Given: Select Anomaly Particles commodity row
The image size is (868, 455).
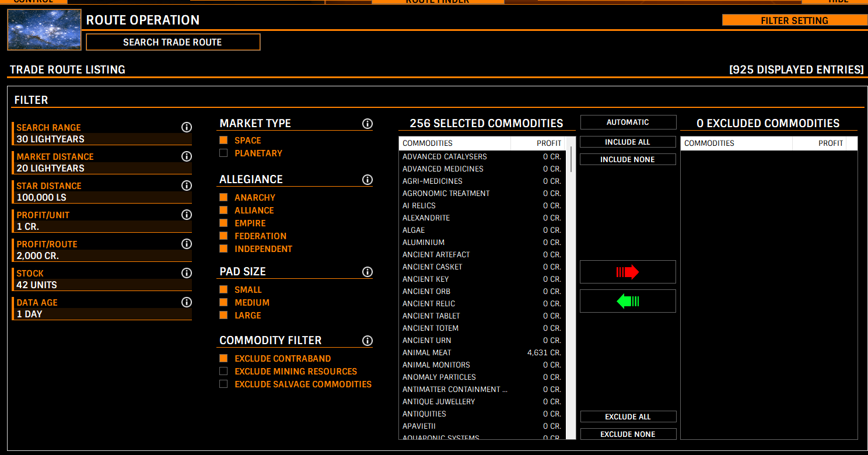Looking at the screenshot, I should [x=482, y=377].
